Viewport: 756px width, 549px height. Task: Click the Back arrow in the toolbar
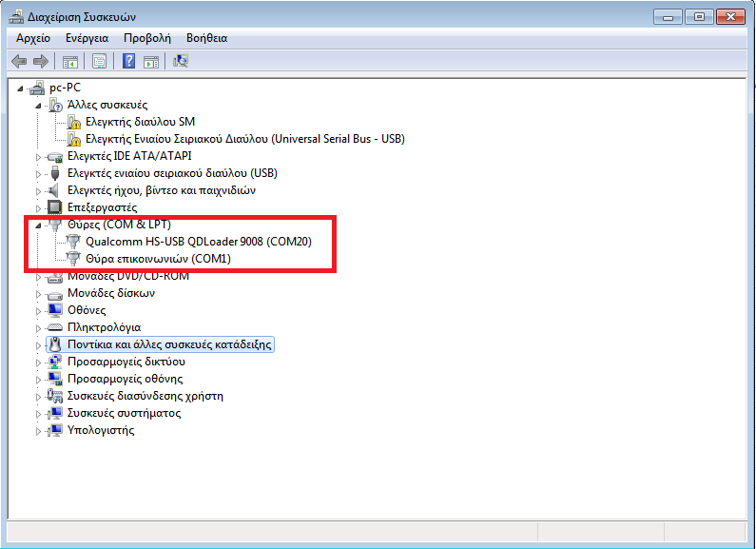[x=18, y=62]
